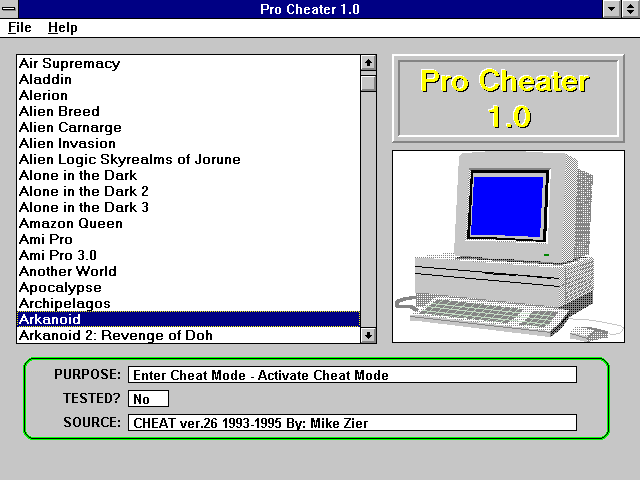Click the window system menu box
Image resolution: width=640 pixels, height=480 pixels.
10,9
